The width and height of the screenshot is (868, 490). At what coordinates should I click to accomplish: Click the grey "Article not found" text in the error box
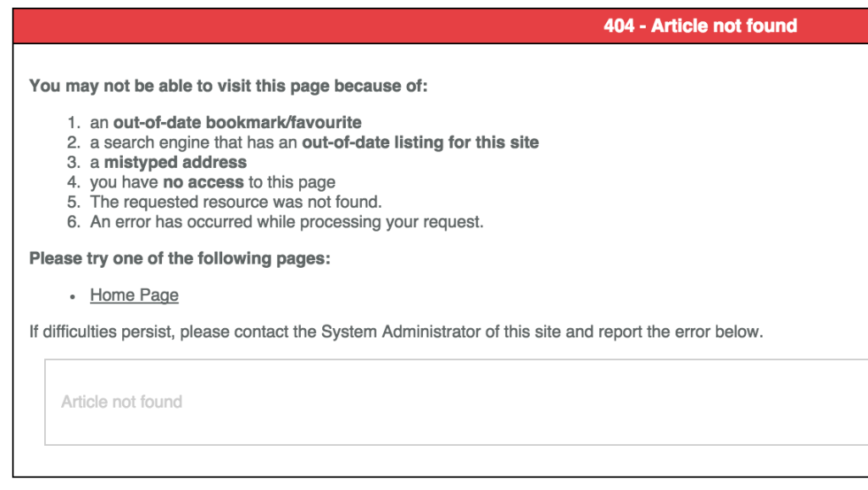(121, 402)
